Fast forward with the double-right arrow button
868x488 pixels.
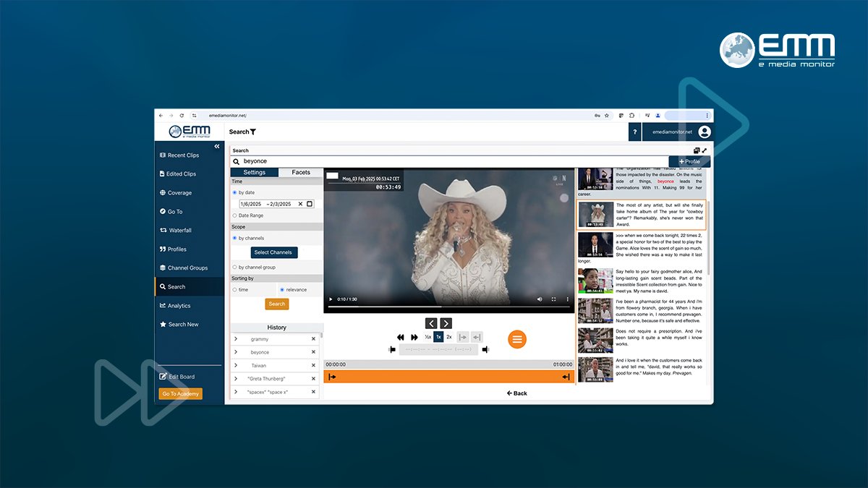click(414, 337)
